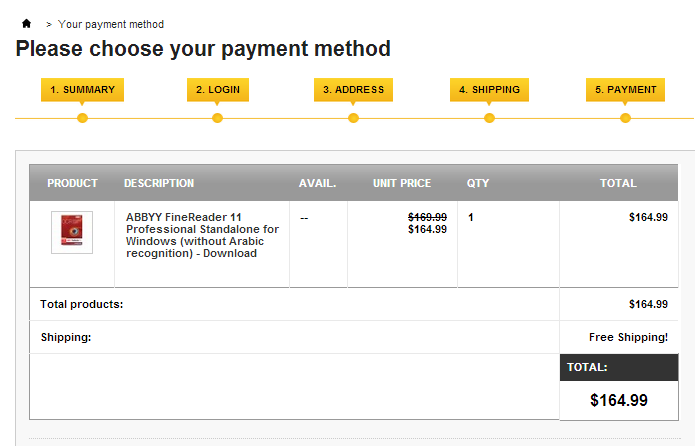Image resolution: width=695 pixels, height=446 pixels.
Task: Click the PRODUCT column header
Action: (72, 183)
